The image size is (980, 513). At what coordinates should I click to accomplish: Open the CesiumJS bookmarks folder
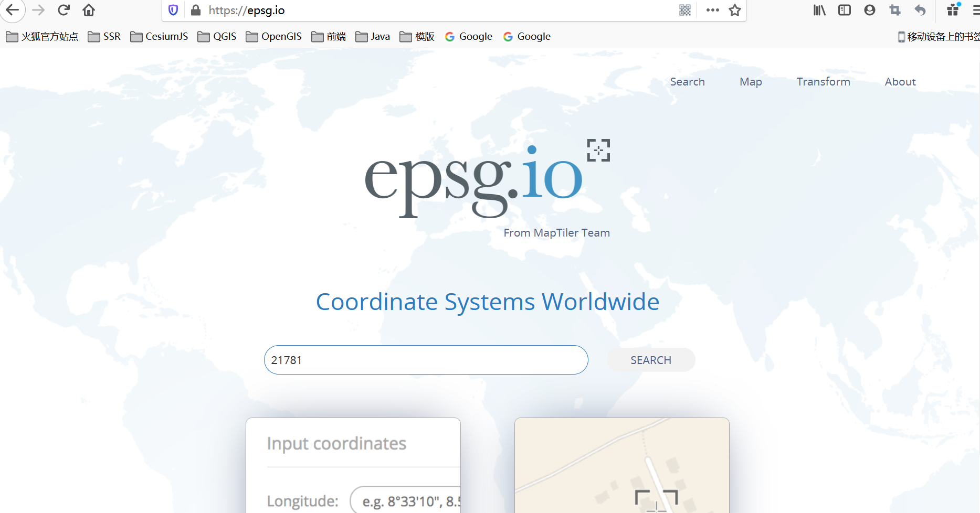point(159,36)
